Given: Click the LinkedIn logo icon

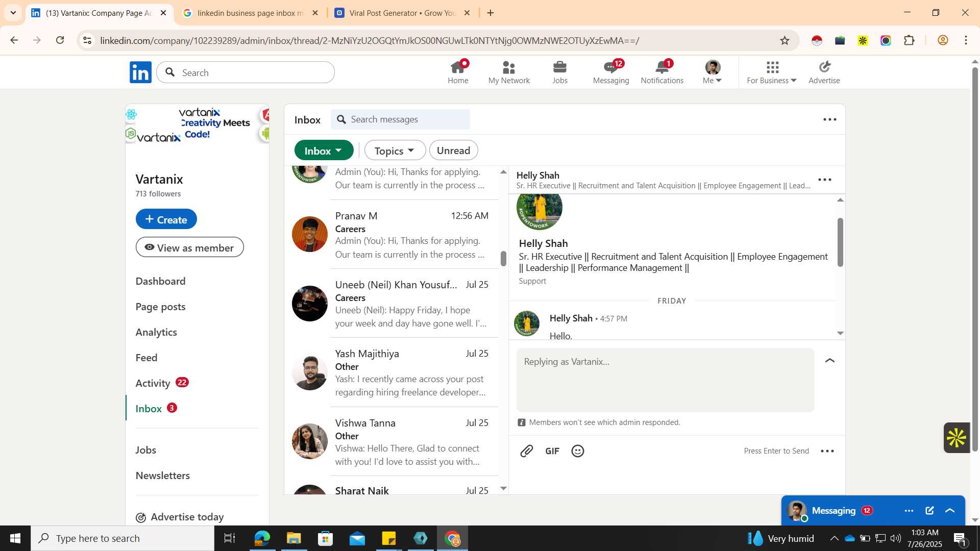Looking at the screenshot, I should coord(140,72).
